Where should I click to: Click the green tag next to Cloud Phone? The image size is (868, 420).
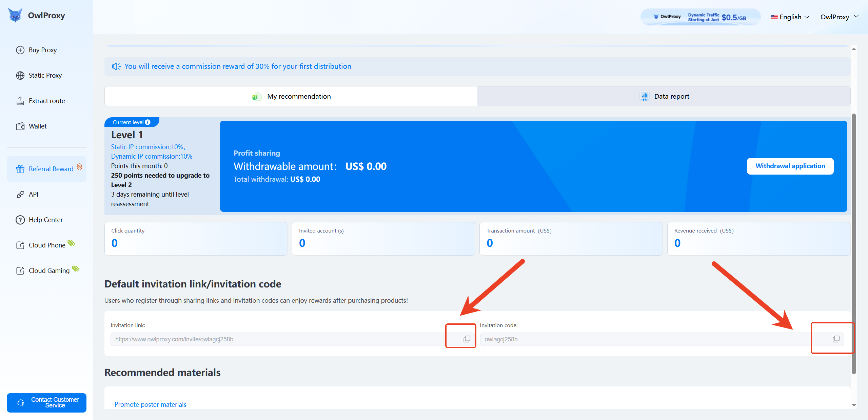click(x=71, y=243)
